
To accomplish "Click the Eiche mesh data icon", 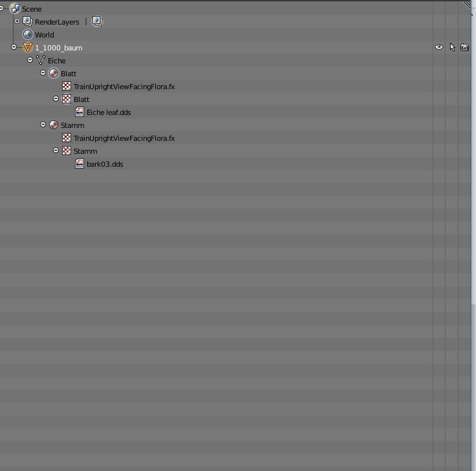I will click(40, 60).
